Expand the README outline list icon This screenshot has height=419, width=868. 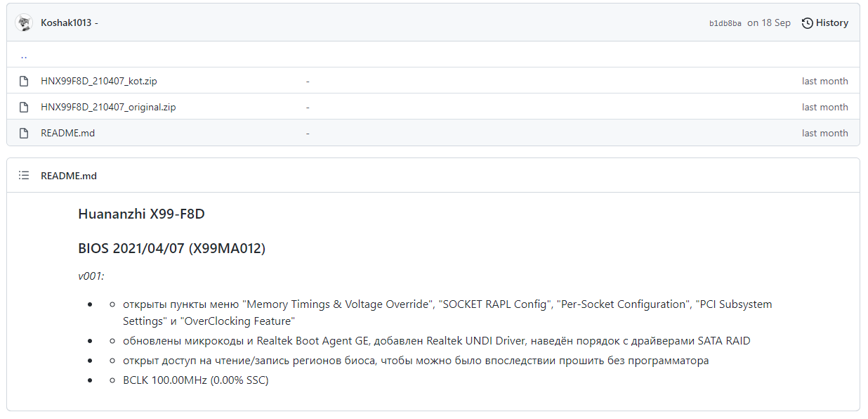24,176
